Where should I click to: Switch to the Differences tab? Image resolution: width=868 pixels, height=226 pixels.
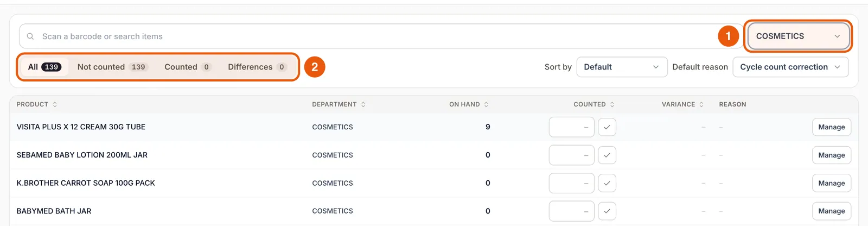pos(257,67)
